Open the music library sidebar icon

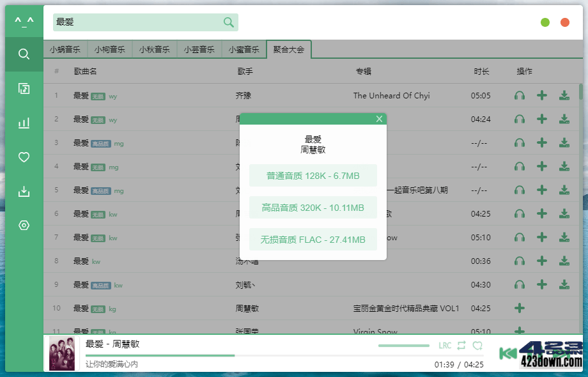click(x=24, y=88)
